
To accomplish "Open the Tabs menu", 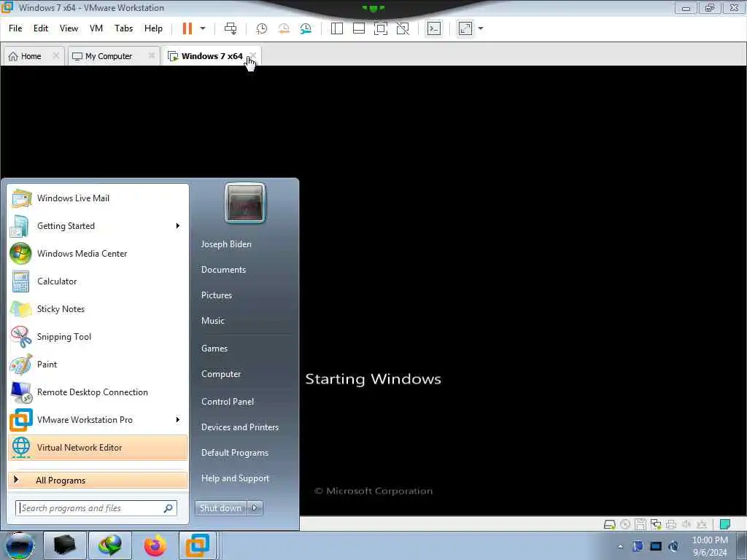I will click(124, 28).
